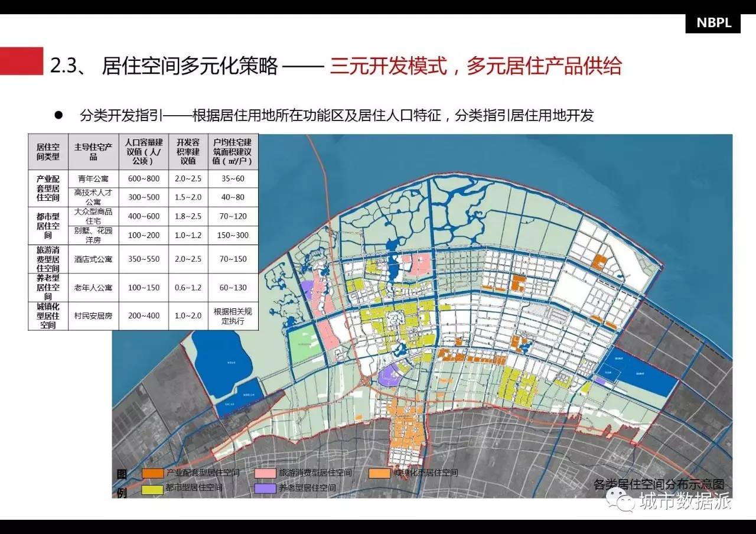Image resolution: width=756 pixels, height=534 pixels.
Task: Select the bullet line starting with 分类开发指引
Action: tap(336, 115)
